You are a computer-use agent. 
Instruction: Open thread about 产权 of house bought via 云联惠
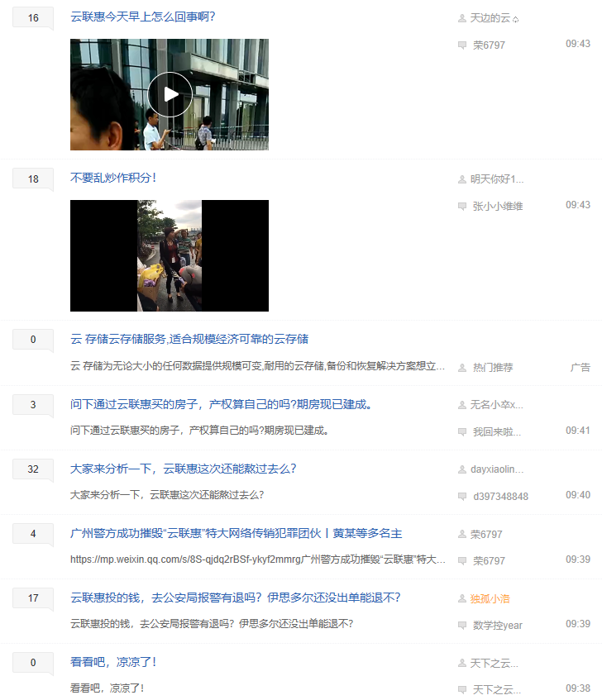point(221,404)
